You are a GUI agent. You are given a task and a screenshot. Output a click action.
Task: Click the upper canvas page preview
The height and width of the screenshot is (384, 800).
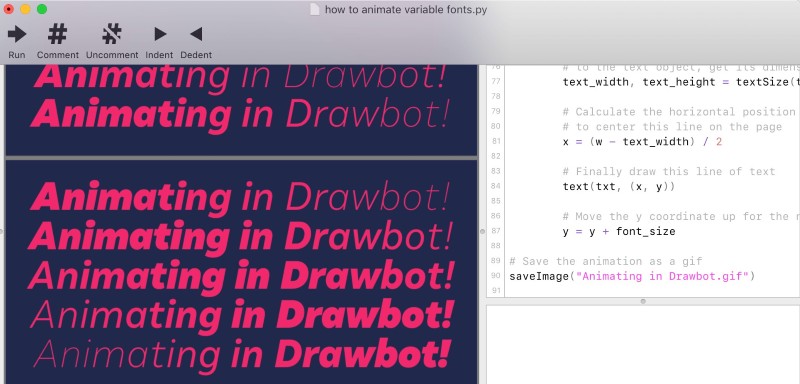point(241,110)
